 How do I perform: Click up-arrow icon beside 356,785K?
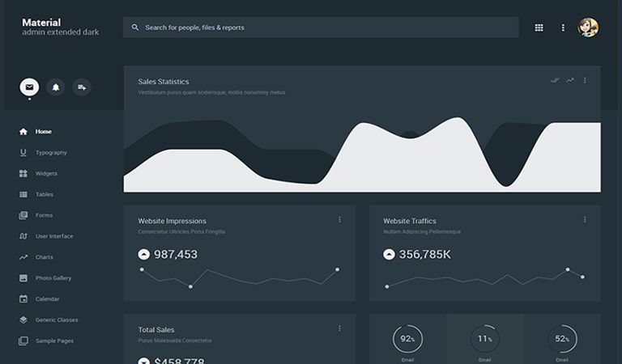click(x=389, y=254)
